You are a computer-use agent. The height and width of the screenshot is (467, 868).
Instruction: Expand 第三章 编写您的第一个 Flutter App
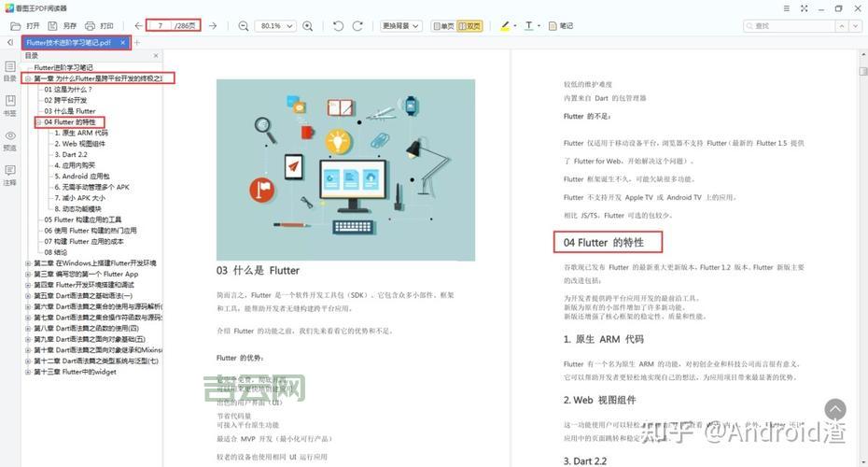coord(28,275)
